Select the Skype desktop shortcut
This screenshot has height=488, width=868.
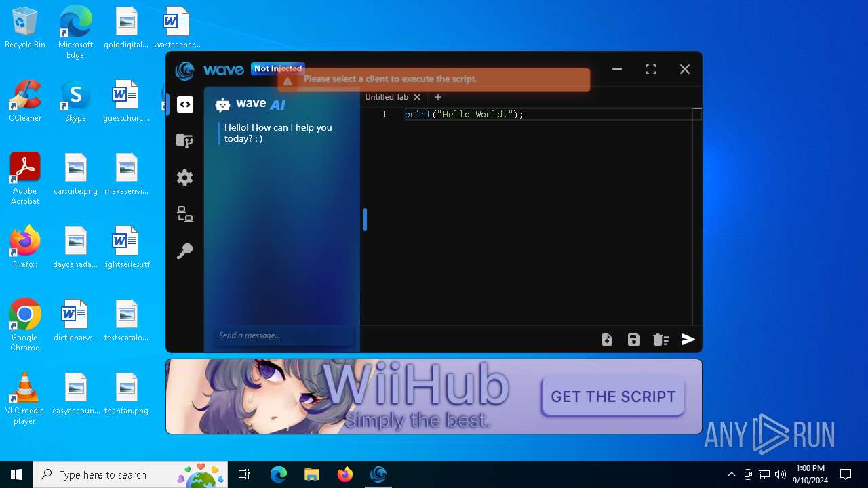point(75,102)
